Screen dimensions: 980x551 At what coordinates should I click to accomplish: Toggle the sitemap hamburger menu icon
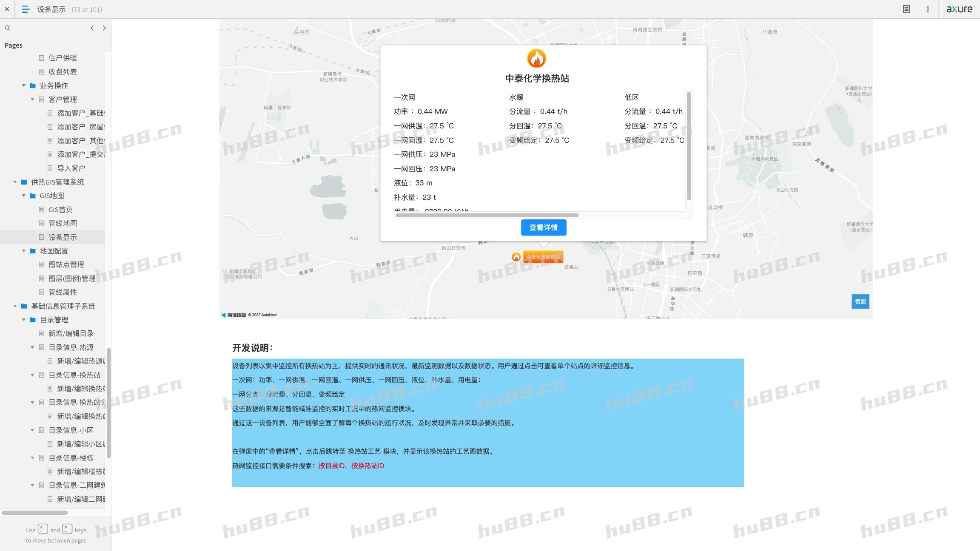(26, 9)
